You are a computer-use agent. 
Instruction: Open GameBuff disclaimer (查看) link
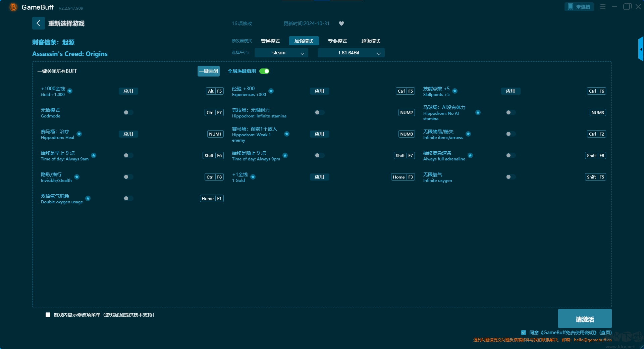tap(605, 333)
